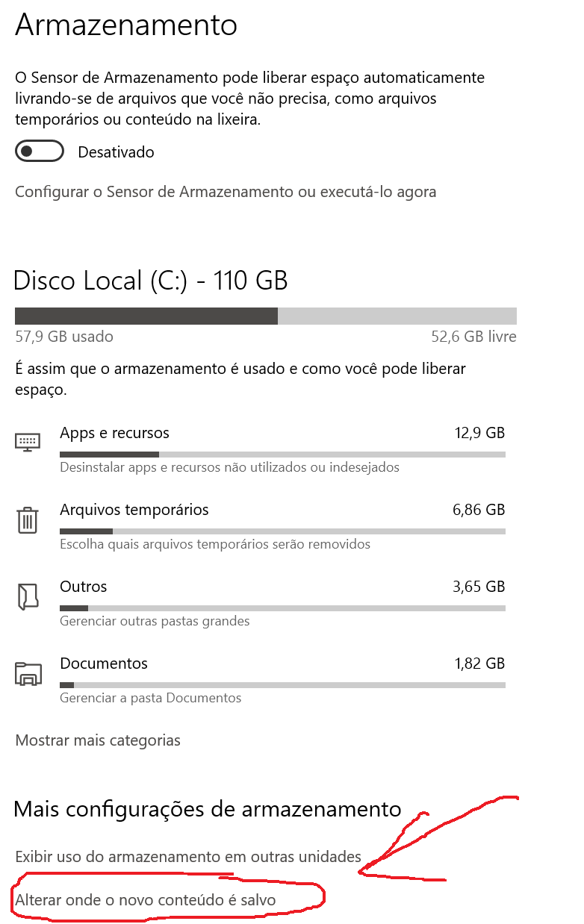Click the Arquivos temporários usage bar
This screenshot has width=584, height=924.
point(282,531)
